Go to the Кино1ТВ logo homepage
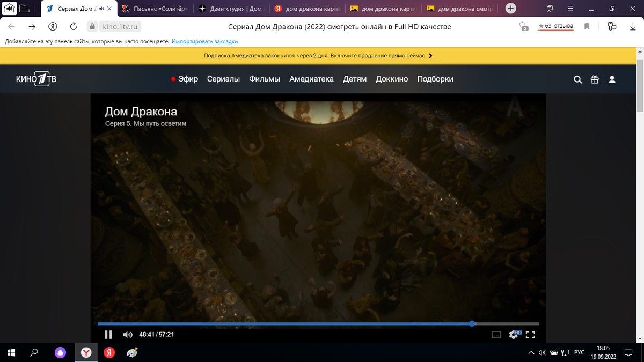Viewport: 644px width, 362px height. [36, 79]
